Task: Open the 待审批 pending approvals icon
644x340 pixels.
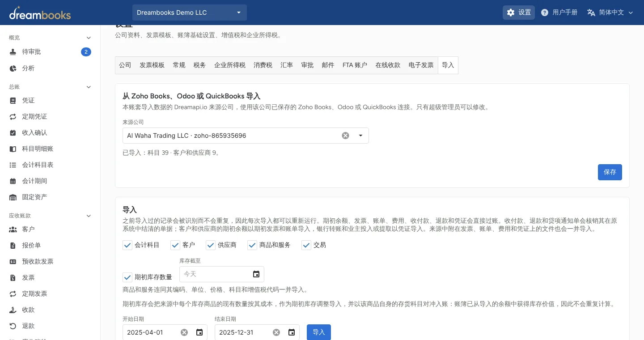Action: tap(13, 52)
